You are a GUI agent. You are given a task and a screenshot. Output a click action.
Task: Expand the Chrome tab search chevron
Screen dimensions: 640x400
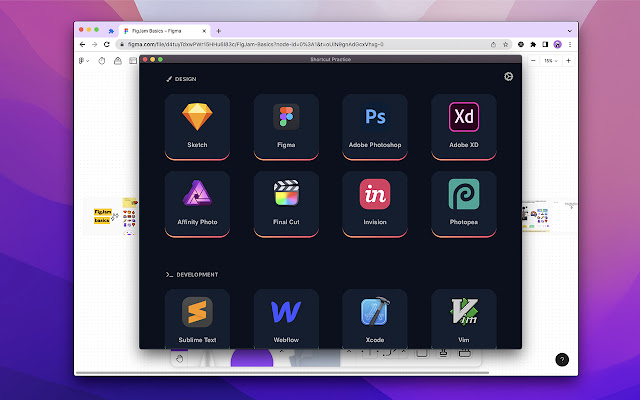click(569, 31)
